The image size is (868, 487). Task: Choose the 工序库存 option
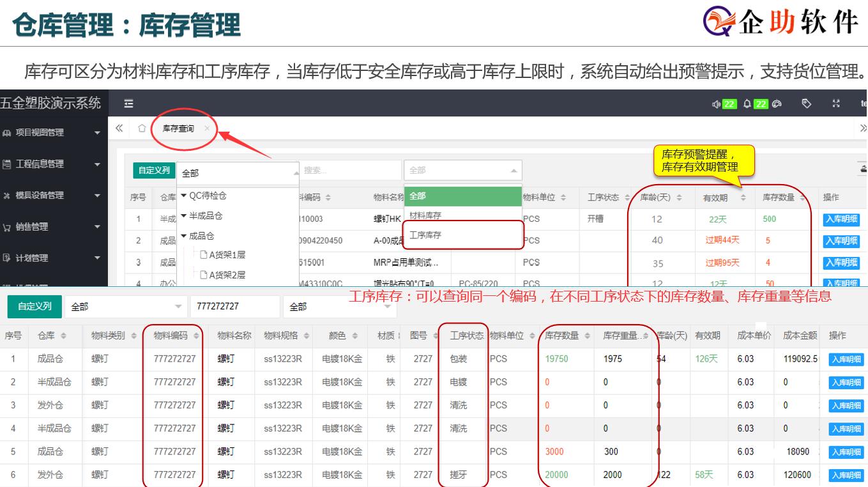pos(463,235)
